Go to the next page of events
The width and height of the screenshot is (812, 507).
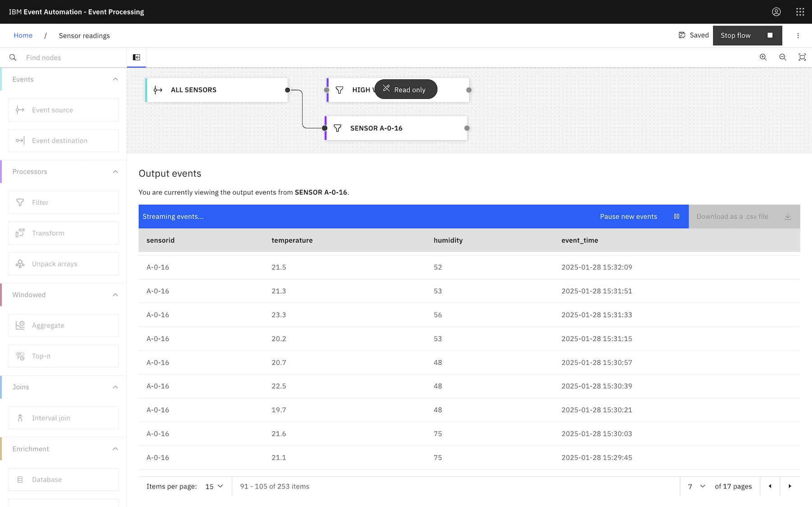click(x=789, y=486)
